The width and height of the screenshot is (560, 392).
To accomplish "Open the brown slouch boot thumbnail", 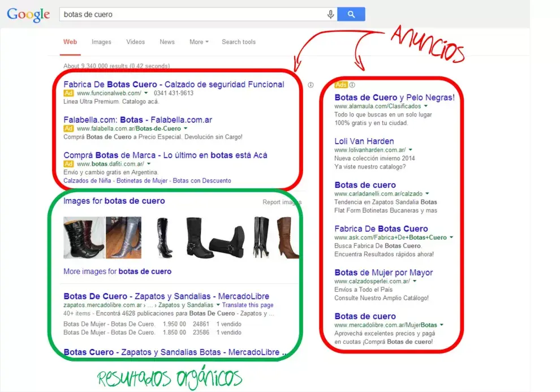I will [287, 238].
